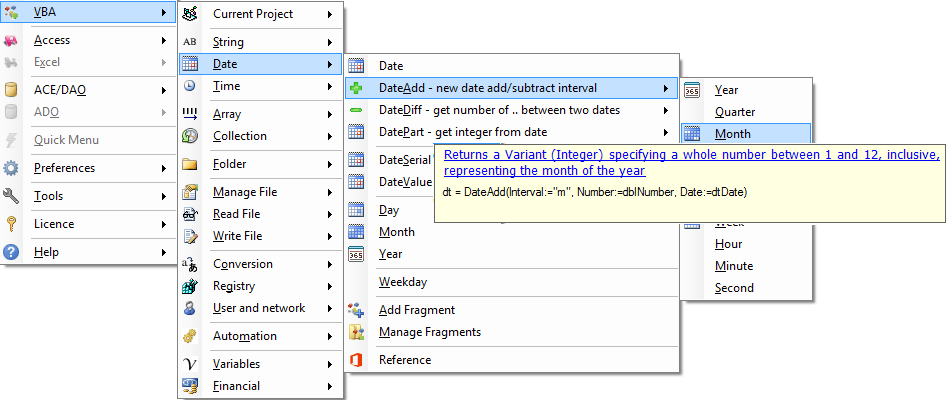Click the Manage File icon
The height and width of the screenshot is (400, 948).
point(190,192)
